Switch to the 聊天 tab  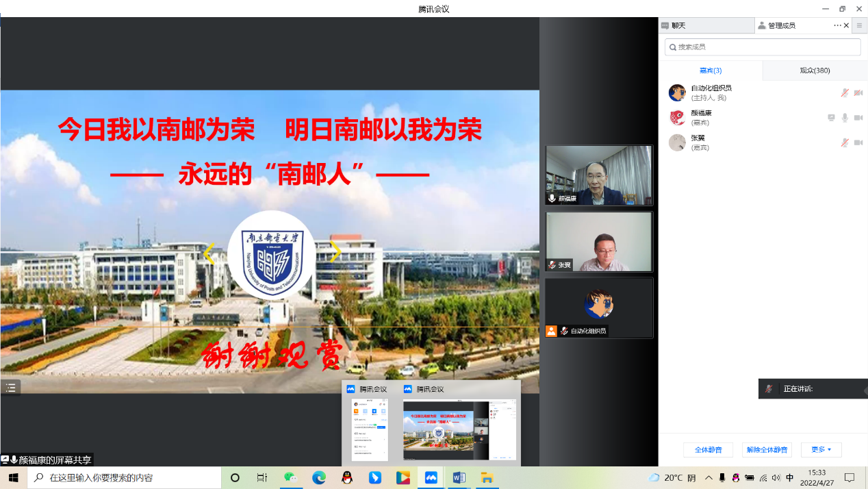(x=705, y=25)
